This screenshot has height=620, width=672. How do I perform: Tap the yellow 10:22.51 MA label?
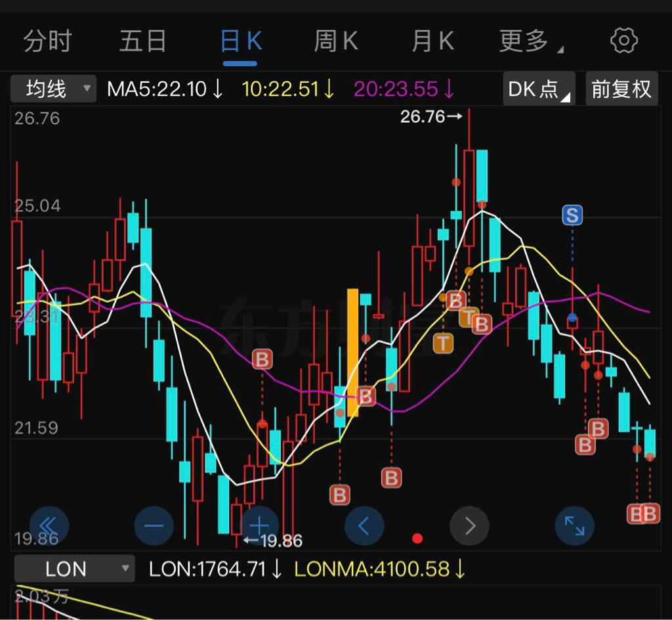[x=288, y=89]
